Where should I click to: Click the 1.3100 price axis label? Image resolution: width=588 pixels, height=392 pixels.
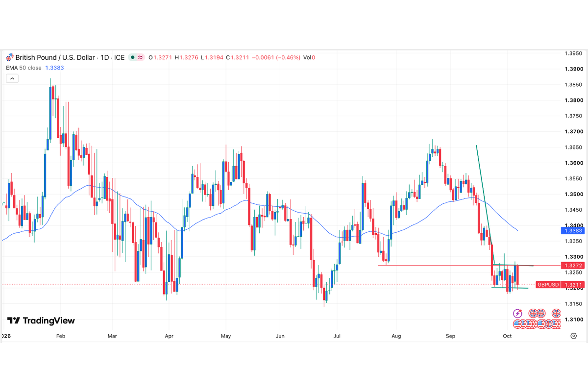tap(573, 319)
